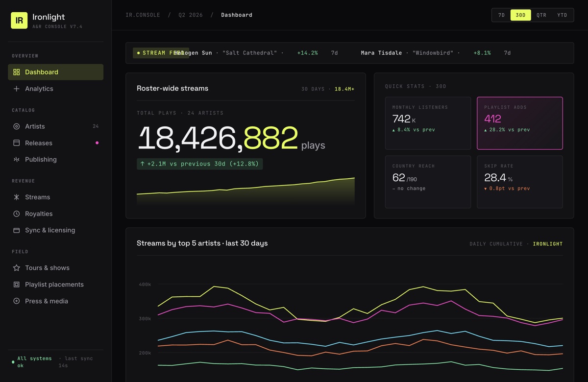
Task: Click the Press & media icon
Action: (17, 301)
